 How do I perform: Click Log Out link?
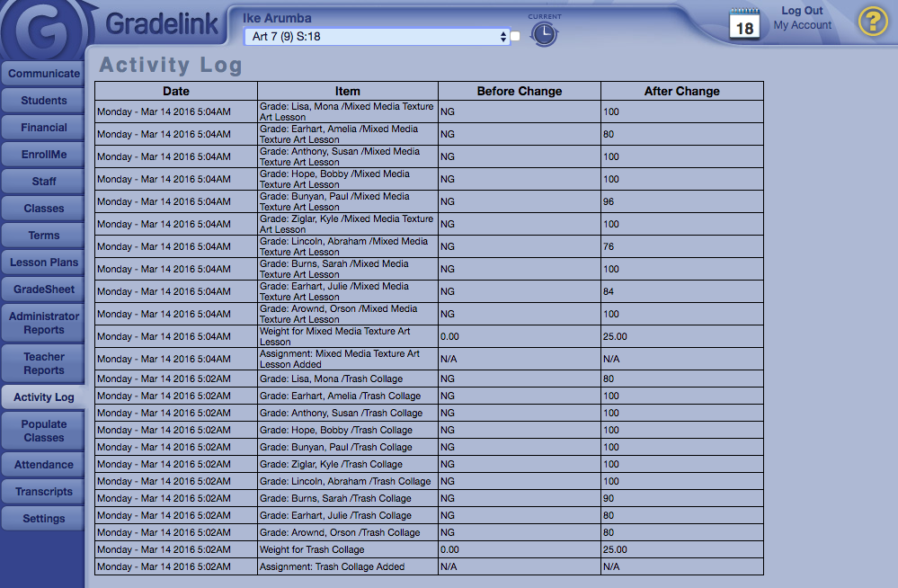pos(802,11)
